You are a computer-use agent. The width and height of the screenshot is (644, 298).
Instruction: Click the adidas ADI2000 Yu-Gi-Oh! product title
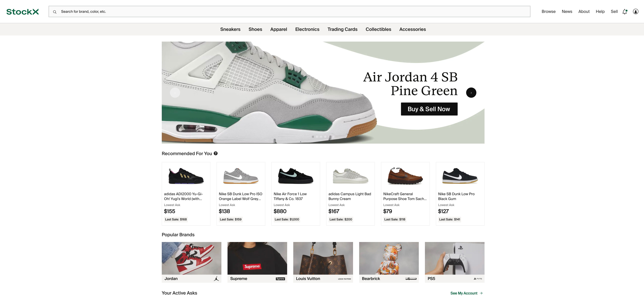(183, 196)
